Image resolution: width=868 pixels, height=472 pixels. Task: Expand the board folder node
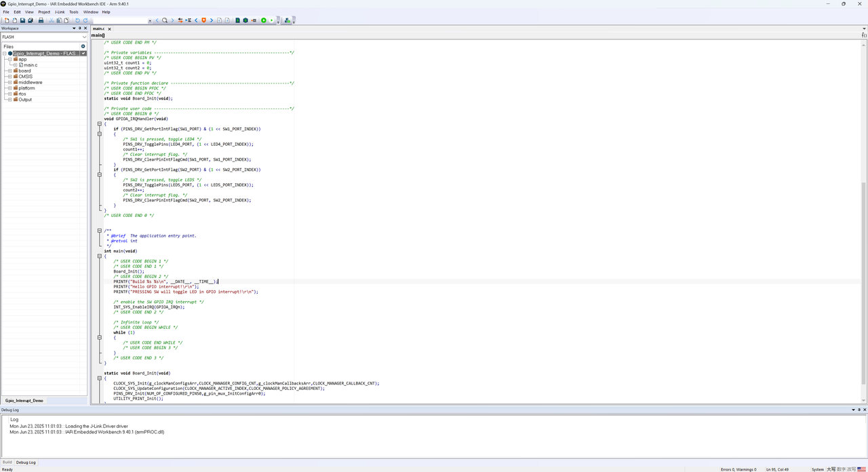pos(9,71)
